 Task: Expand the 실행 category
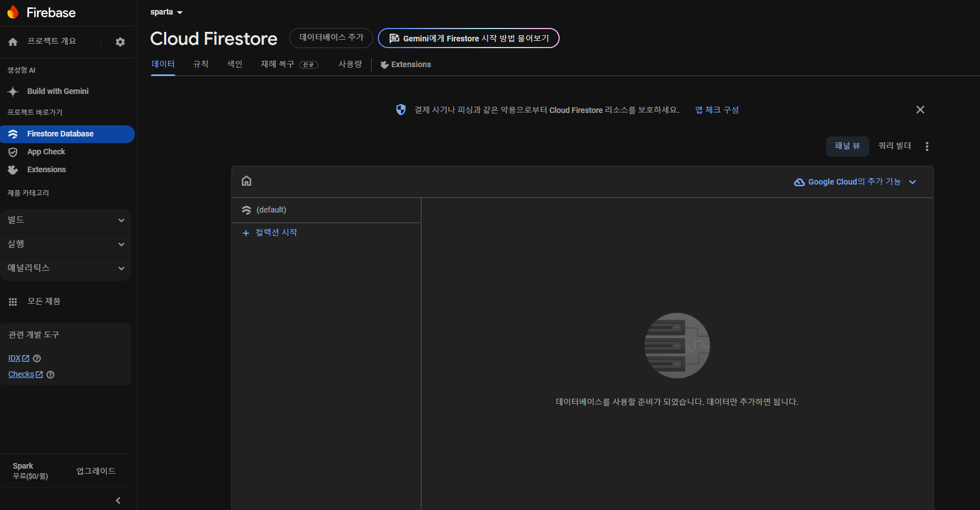(65, 244)
